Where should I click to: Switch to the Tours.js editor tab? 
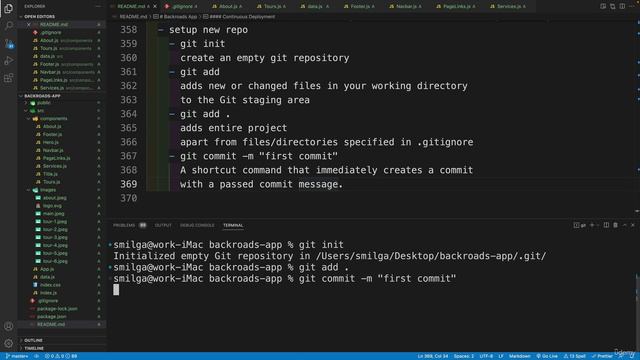(x=271, y=7)
